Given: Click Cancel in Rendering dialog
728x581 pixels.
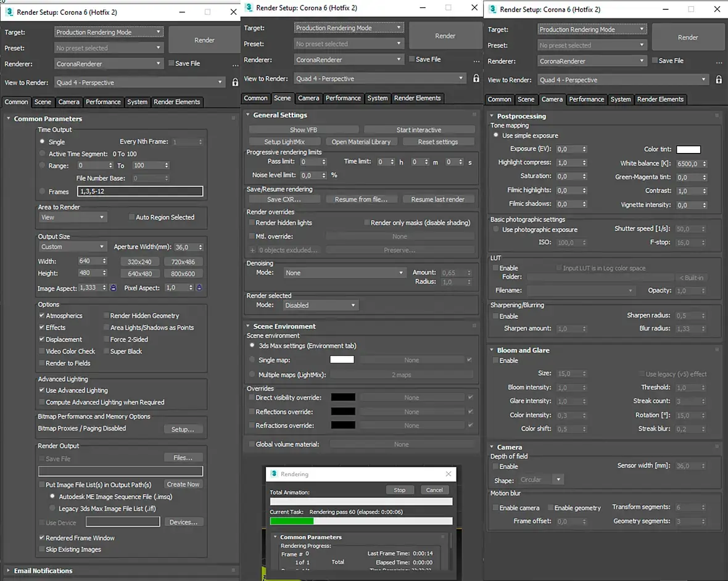Looking at the screenshot, I should [434, 490].
